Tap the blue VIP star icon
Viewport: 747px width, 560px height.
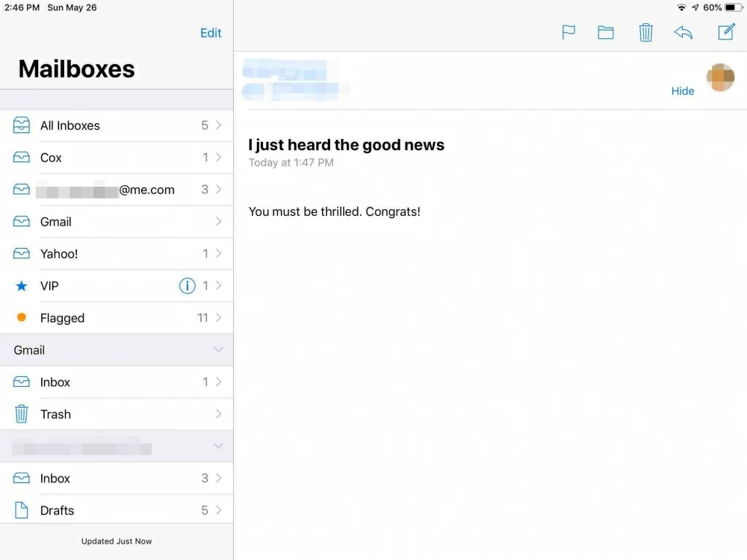pyautogui.click(x=22, y=286)
